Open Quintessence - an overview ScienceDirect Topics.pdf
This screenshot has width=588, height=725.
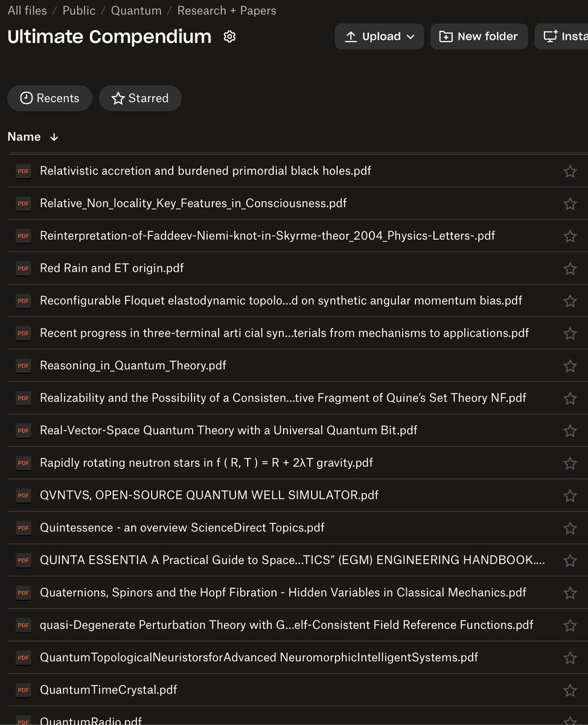click(182, 527)
